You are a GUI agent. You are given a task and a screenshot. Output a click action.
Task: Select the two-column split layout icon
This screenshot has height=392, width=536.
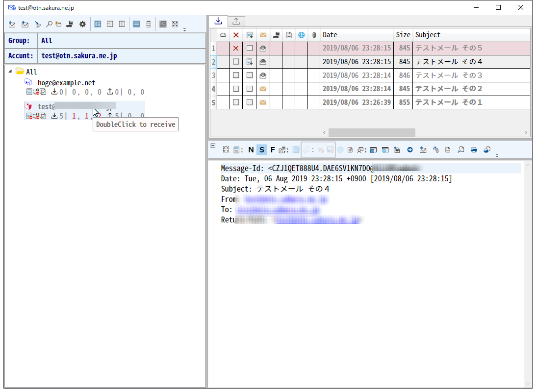(x=98, y=24)
